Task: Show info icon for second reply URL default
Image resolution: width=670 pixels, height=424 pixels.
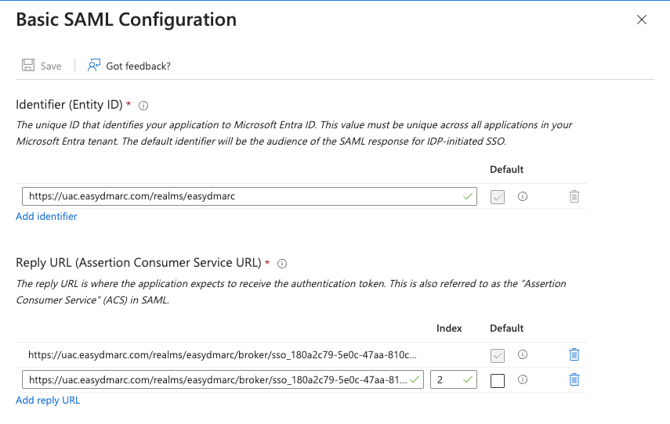Action: pos(523,380)
